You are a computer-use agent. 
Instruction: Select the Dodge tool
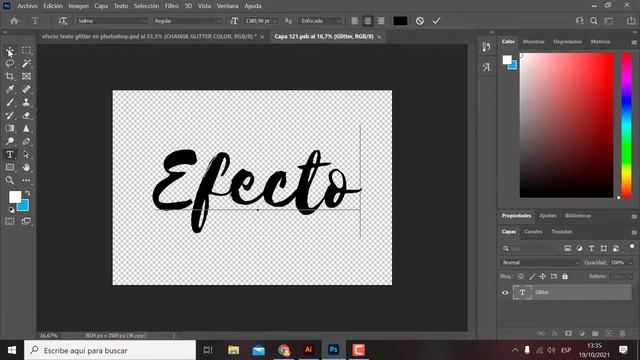(x=10, y=141)
